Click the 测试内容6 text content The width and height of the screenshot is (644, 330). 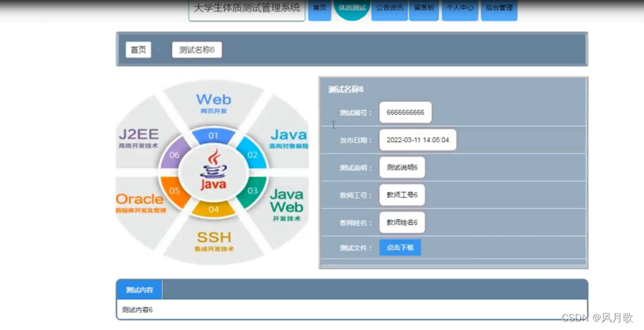click(x=138, y=309)
